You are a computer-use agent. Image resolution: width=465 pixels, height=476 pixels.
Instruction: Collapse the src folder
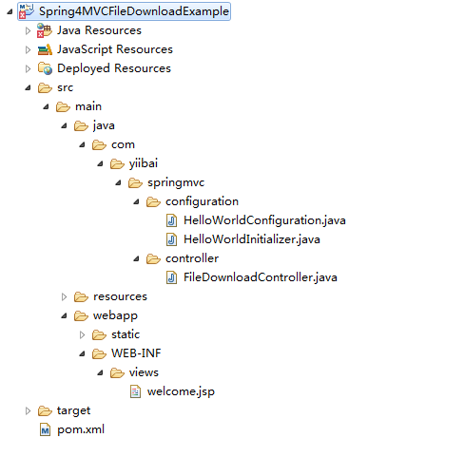click(29, 87)
